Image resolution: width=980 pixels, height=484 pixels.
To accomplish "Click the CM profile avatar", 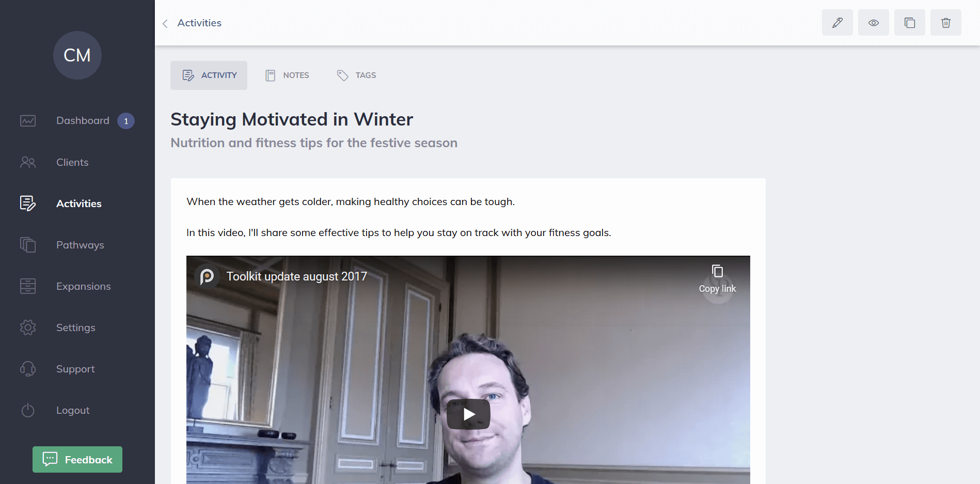I will [x=77, y=55].
